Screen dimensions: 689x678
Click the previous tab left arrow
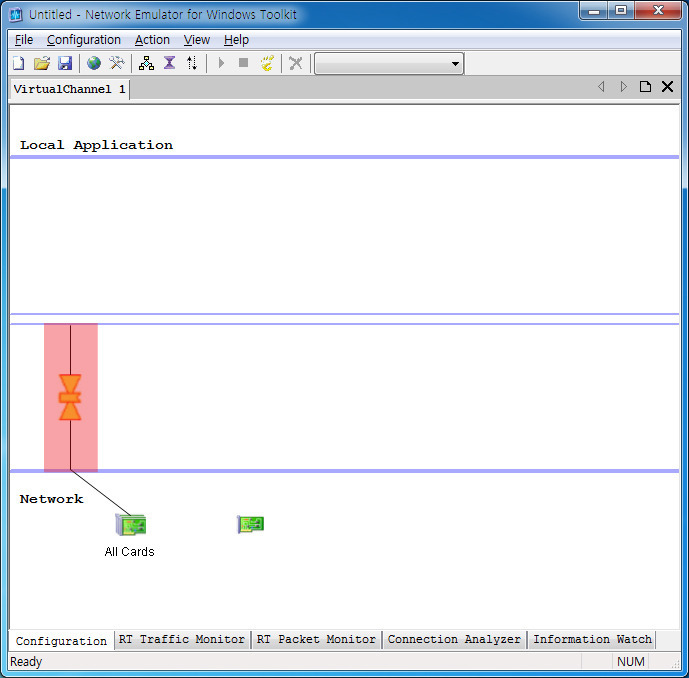[601, 87]
